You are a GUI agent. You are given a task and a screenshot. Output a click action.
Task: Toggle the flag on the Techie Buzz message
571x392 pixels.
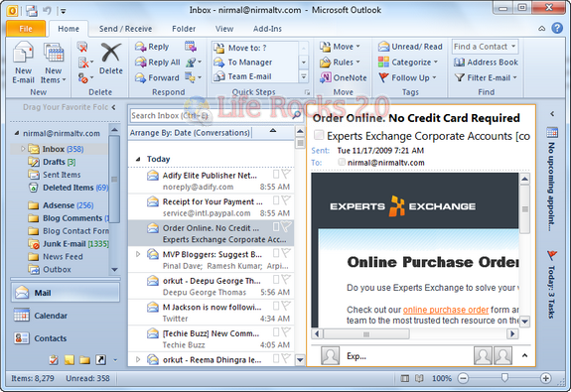[x=286, y=331]
